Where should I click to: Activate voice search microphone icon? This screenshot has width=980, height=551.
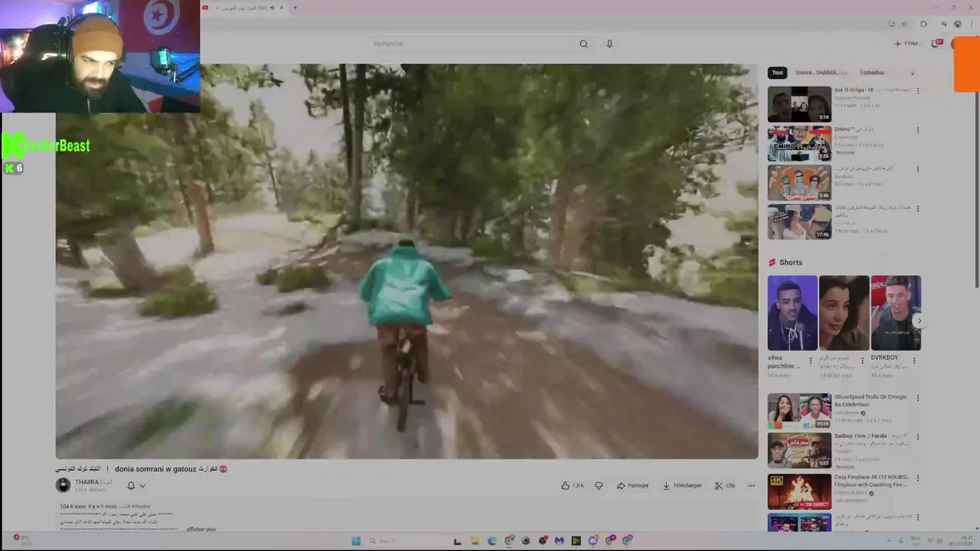point(609,44)
